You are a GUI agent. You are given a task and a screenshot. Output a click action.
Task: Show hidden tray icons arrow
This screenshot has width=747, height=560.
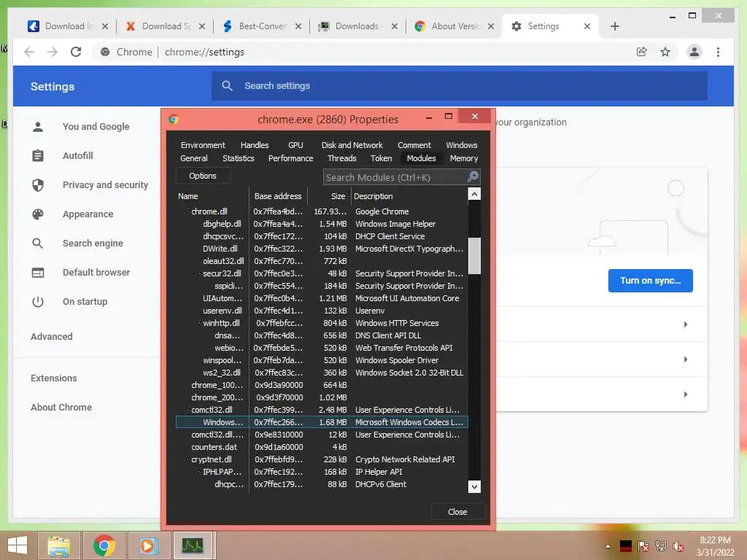608,546
